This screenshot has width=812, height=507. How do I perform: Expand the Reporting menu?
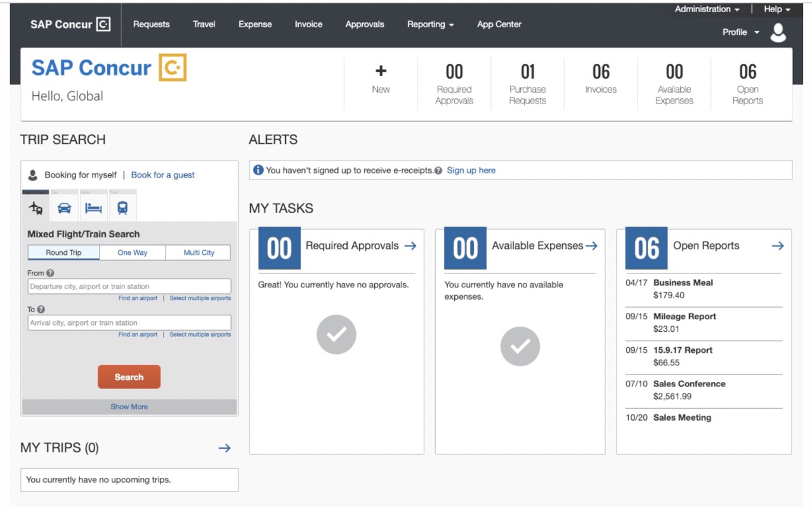tap(431, 25)
